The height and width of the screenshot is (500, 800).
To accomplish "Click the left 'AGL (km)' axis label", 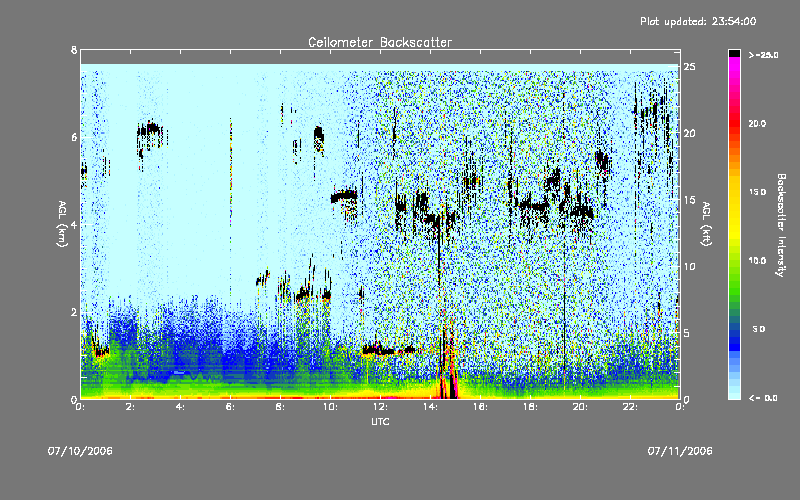I will 62,224.
